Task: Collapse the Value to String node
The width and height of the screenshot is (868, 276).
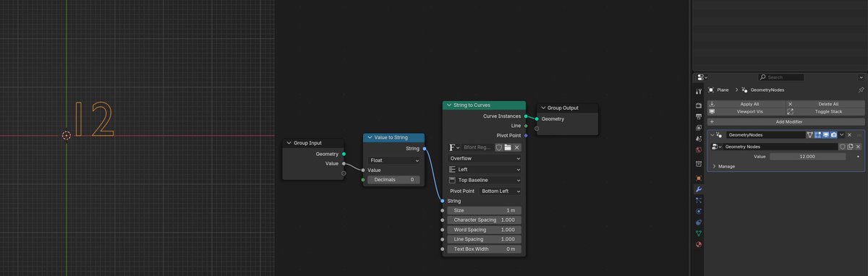Action: (369, 137)
